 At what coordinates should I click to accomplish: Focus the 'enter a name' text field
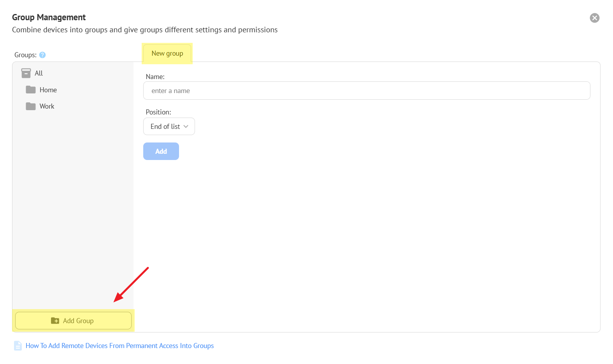coord(366,91)
